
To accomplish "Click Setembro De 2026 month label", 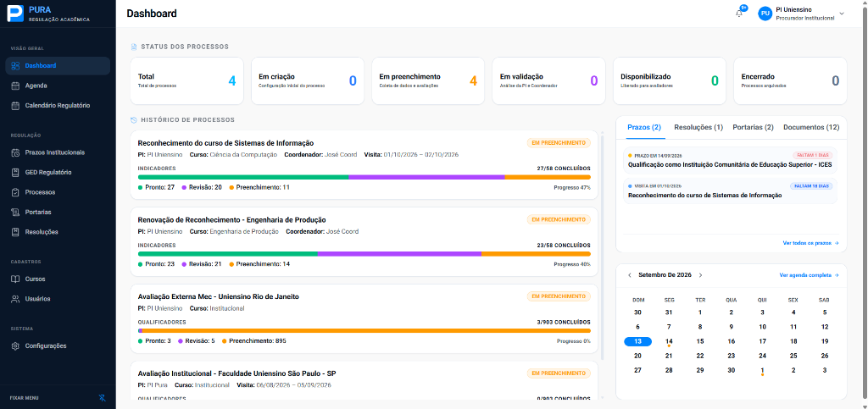I will coord(665,275).
